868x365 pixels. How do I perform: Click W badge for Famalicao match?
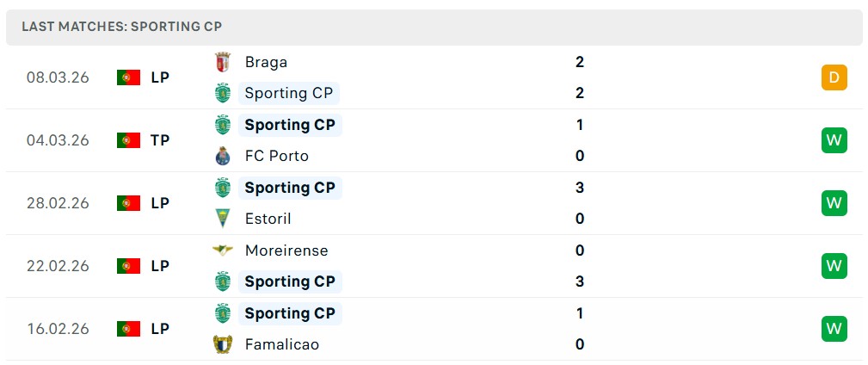tap(834, 329)
